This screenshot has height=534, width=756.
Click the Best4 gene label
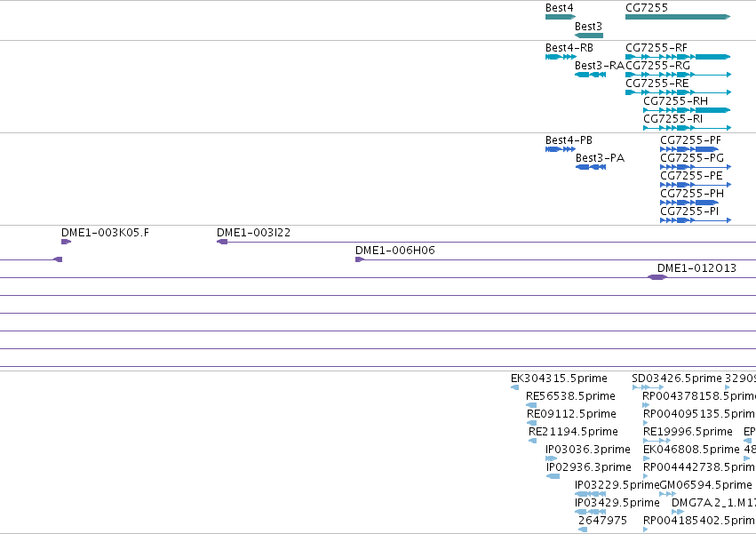(560, 8)
